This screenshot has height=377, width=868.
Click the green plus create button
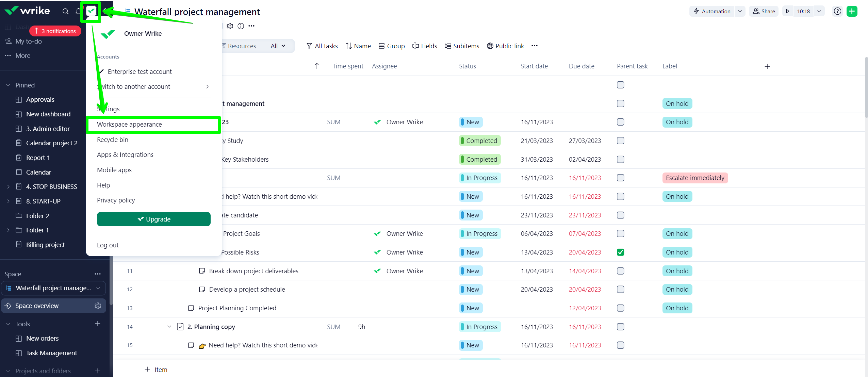click(x=852, y=11)
